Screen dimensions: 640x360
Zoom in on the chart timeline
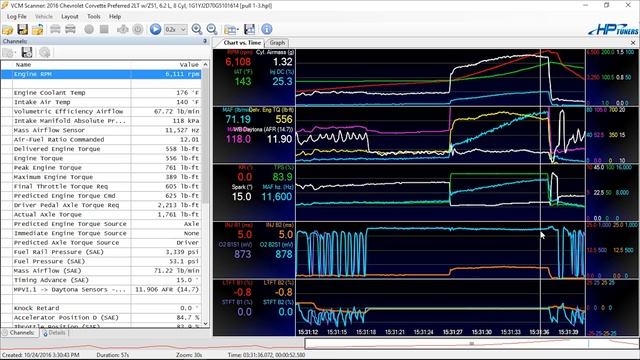(197, 29)
